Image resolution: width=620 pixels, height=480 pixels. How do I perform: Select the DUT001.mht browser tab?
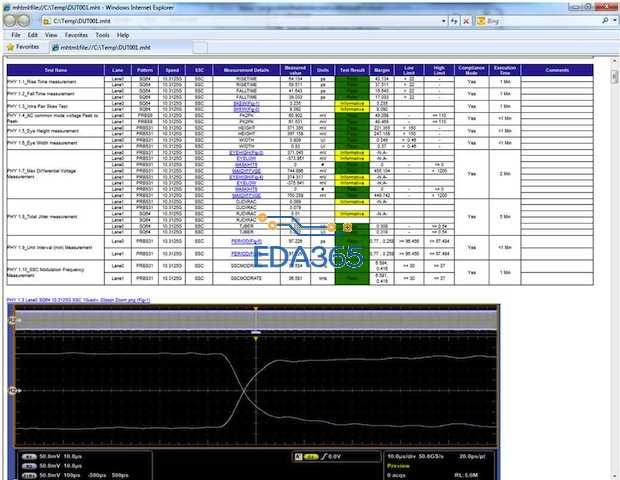(x=120, y=47)
